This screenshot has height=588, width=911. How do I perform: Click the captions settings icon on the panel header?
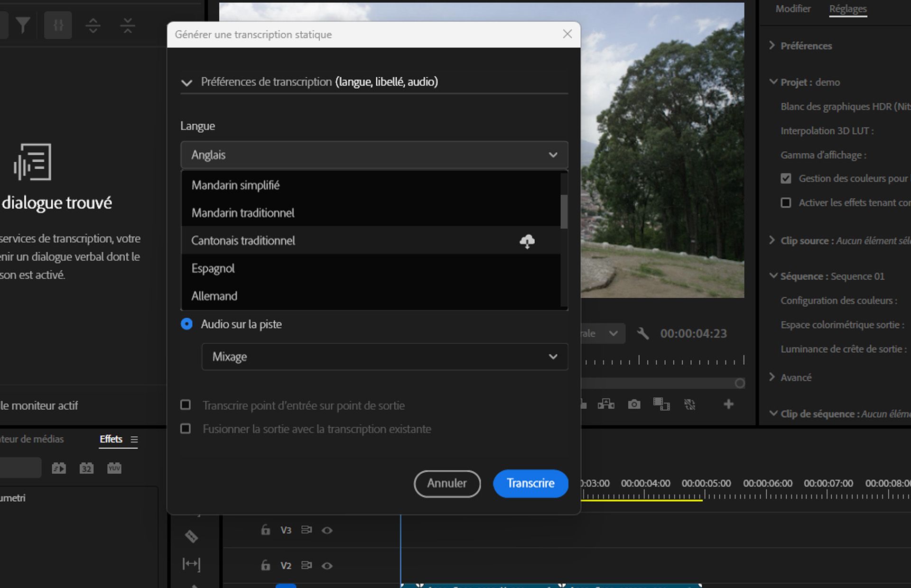58,25
